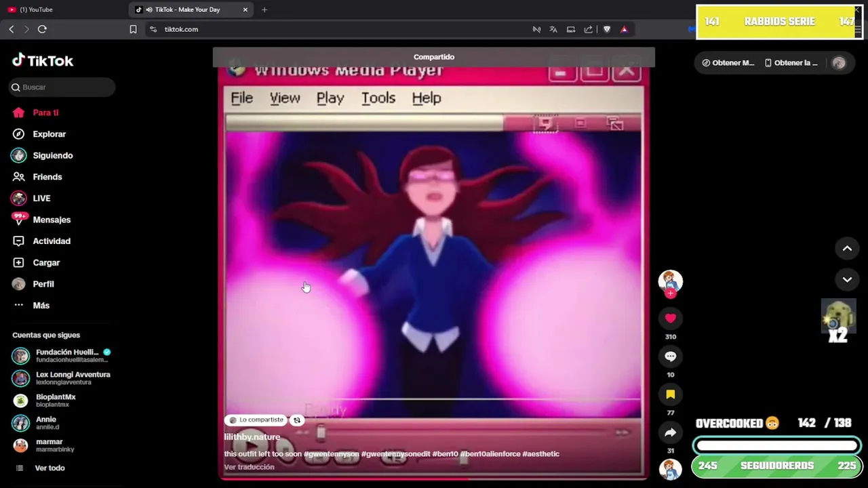Open the browser hamburger menu
The height and width of the screenshot is (488, 868).
pos(859,29)
